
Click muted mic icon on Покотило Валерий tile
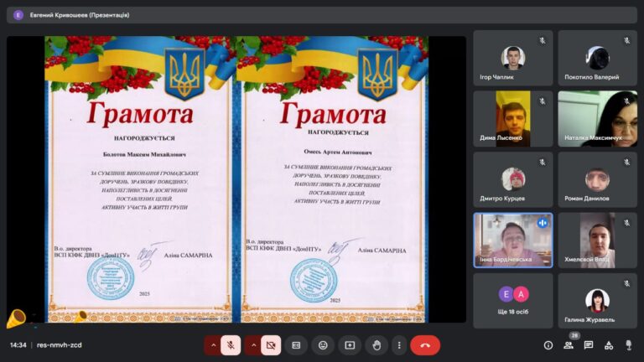click(626, 40)
